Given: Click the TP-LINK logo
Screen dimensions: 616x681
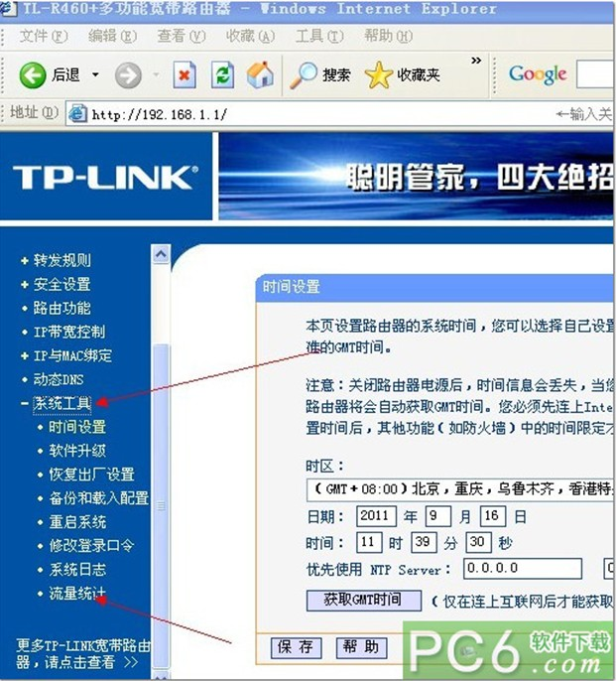Looking at the screenshot, I should pos(105,178).
